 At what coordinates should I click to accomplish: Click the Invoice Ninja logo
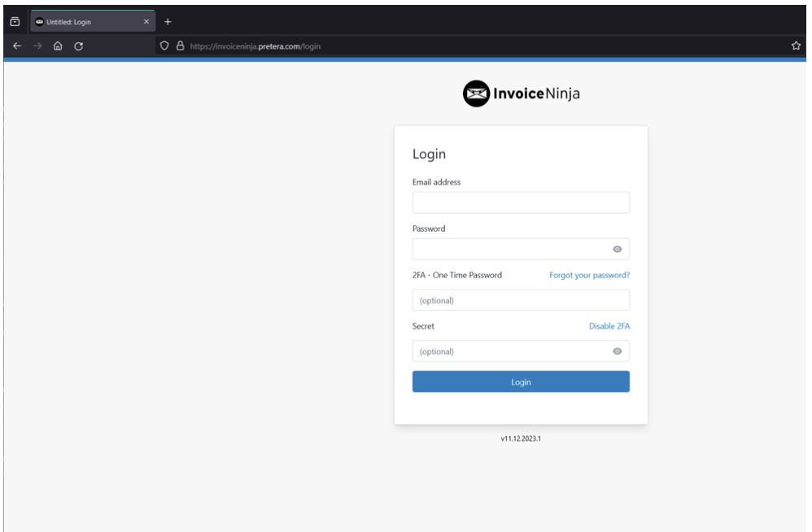tap(522, 94)
